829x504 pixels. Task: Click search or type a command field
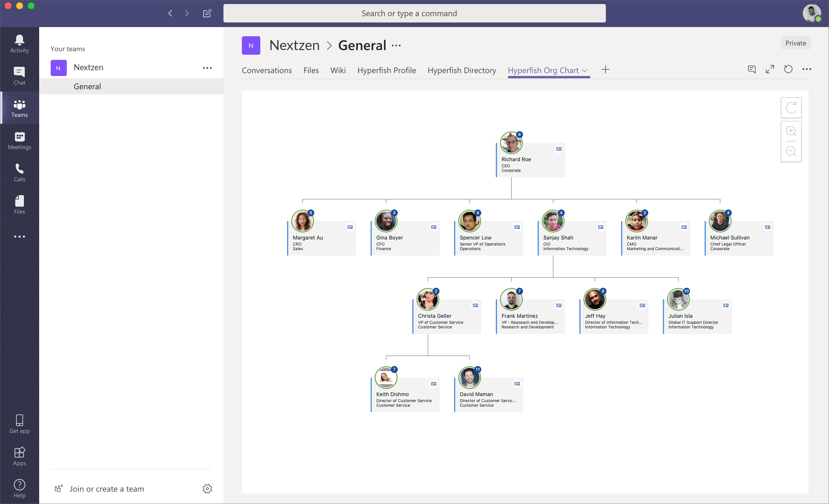tap(415, 13)
